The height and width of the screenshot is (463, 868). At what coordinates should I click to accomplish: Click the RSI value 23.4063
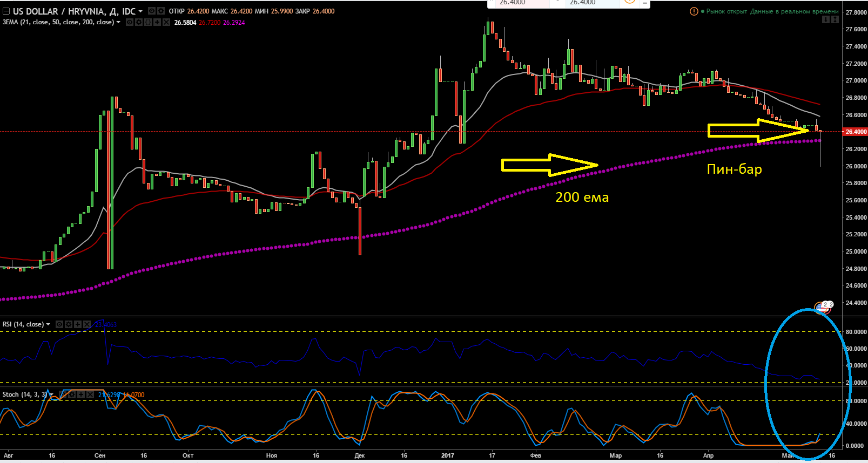[106, 324]
